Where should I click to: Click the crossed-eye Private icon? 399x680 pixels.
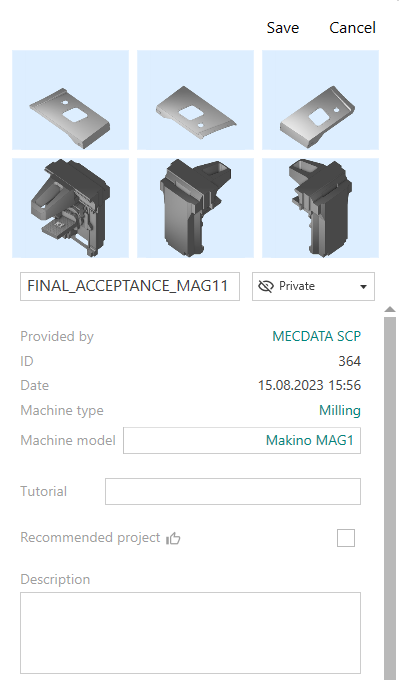tap(265, 286)
